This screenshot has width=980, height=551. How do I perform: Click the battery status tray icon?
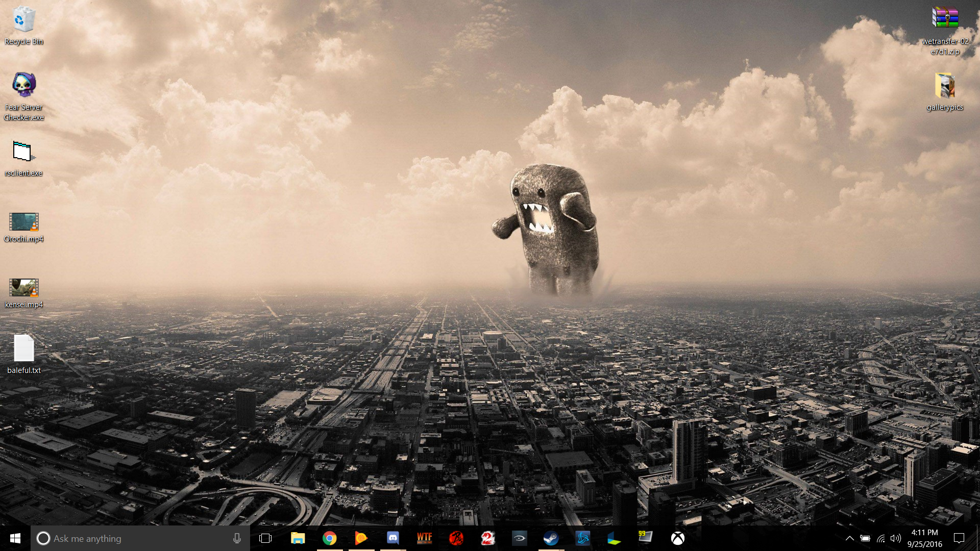[x=865, y=538]
